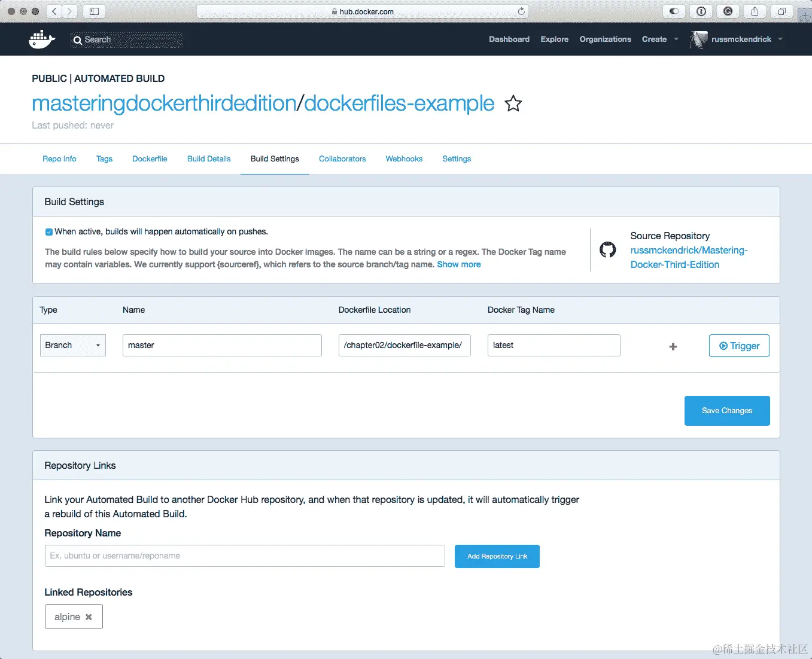Click the Docker Tag Name field
Image resolution: width=812 pixels, height=659 pixels.
click(554, 345)
